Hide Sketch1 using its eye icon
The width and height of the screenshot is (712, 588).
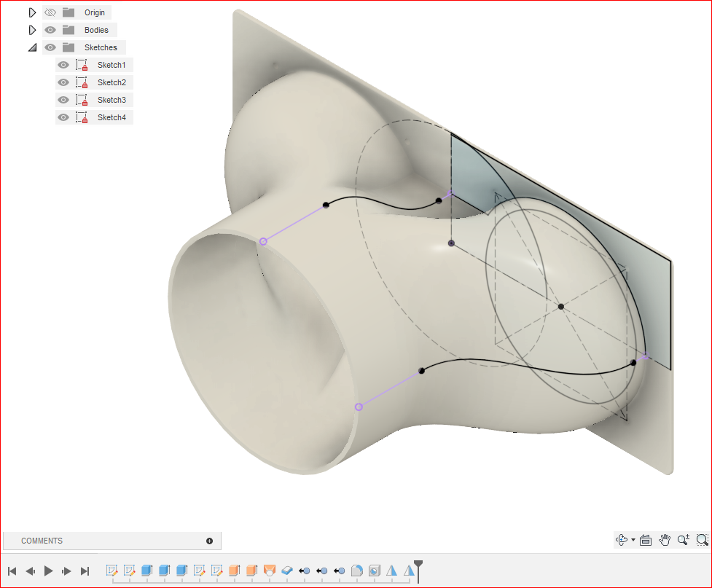[x=63, y=65]
